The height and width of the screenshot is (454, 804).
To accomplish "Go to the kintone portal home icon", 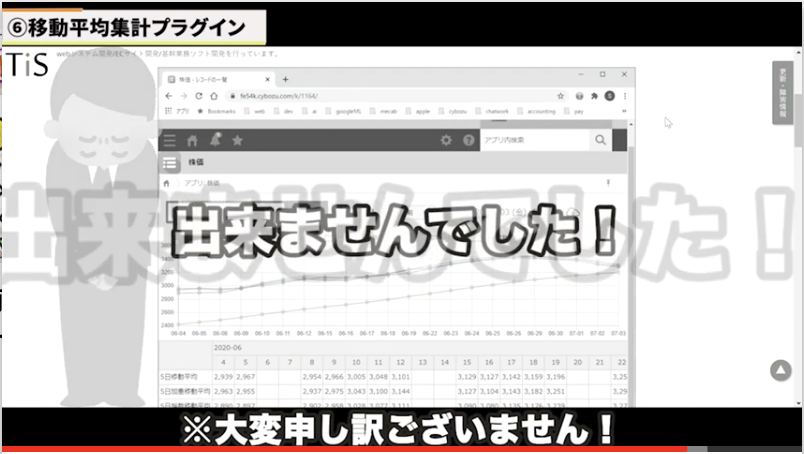I will tap(192, 141).
